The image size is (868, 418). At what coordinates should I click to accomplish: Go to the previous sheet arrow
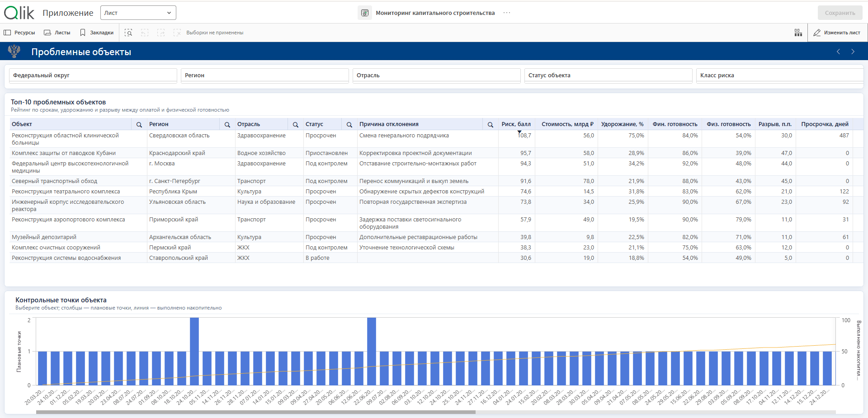click(x=838, y=52)
